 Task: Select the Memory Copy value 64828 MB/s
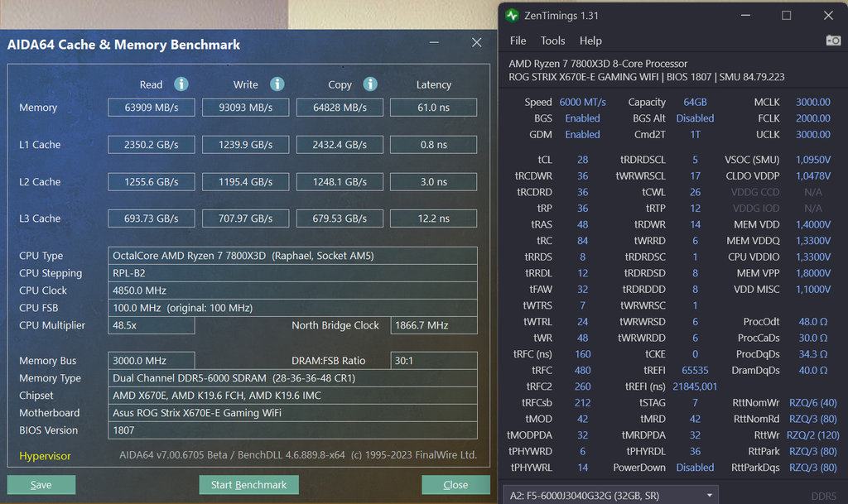click(340, 108)
